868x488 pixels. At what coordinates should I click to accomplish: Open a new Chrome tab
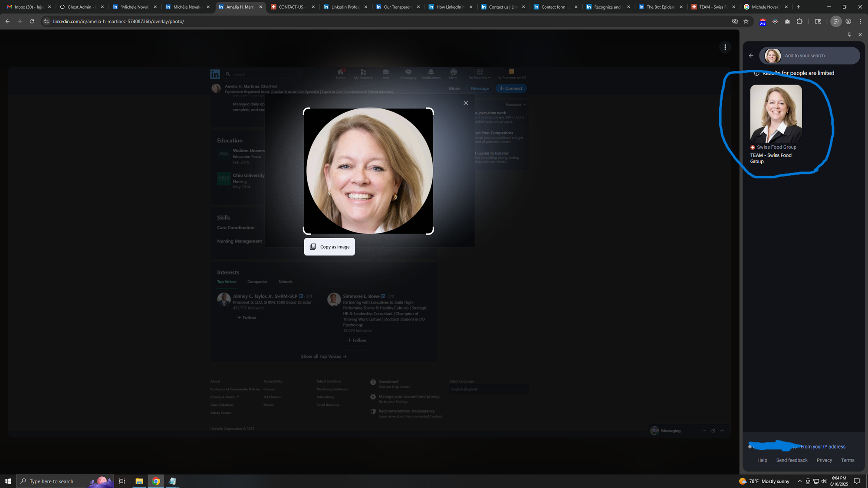pos(798,7)
